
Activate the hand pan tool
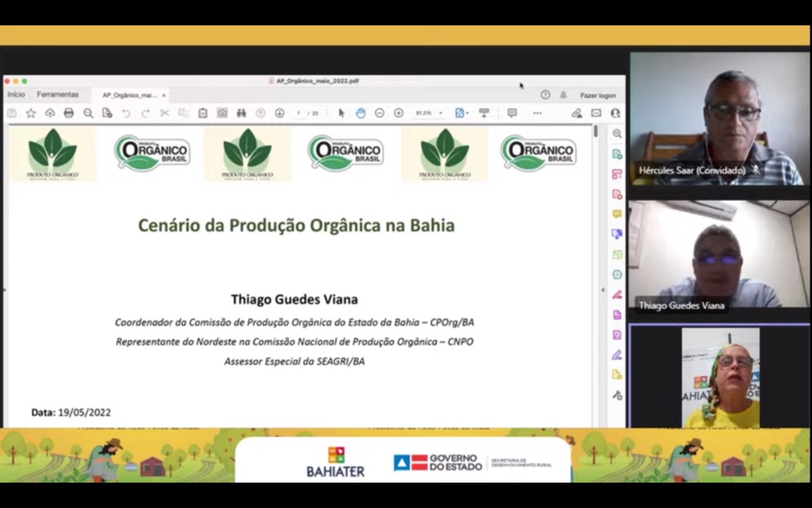tap(360, 113)
